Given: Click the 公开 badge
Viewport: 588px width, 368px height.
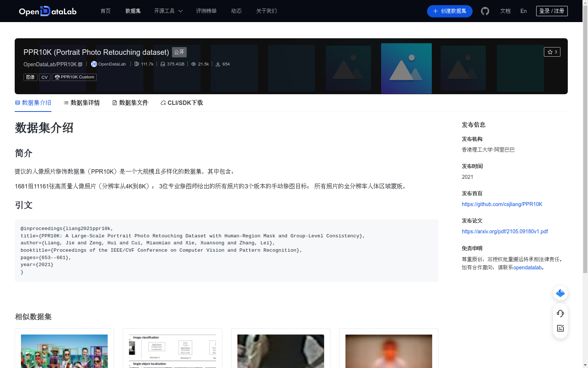Looking at the screenshot, I should tap(179, 52).
